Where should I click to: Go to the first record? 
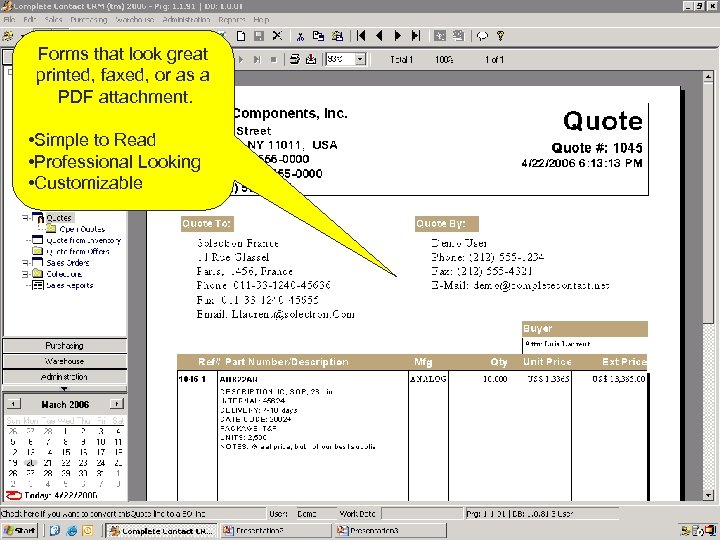point(361,36)
